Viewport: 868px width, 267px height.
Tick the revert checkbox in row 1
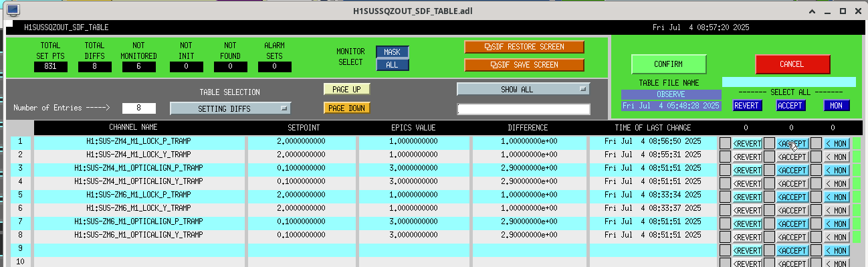click(725, 143)
